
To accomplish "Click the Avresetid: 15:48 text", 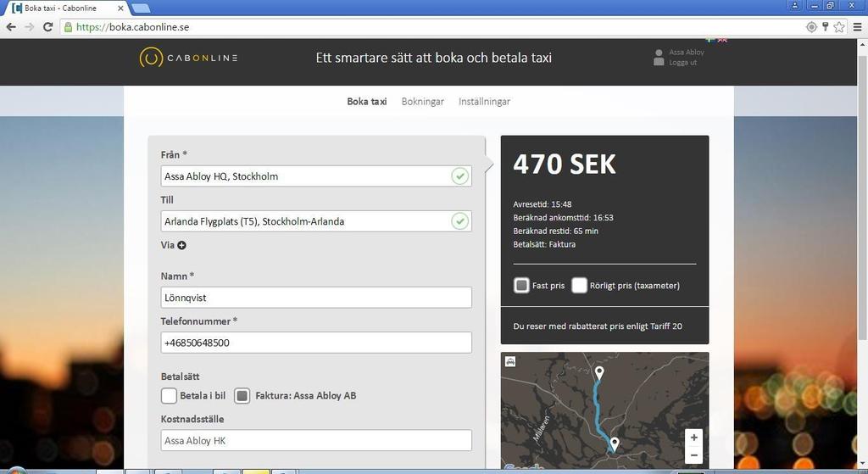I will point(542,204).
